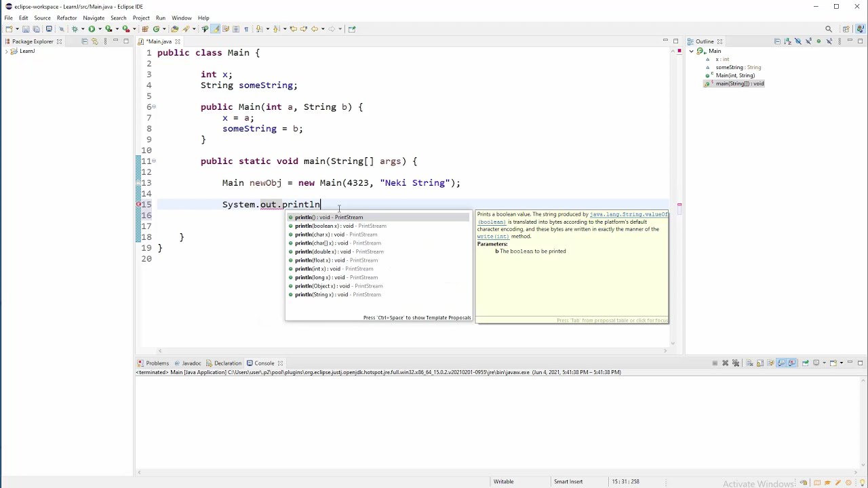
Task: Open the Outline View Menu dots
Action: [x=840, y=41]
